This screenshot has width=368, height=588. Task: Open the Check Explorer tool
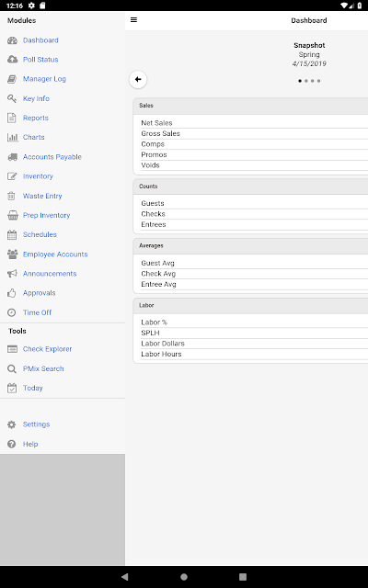pyautogui.click(x=47, y=349)
